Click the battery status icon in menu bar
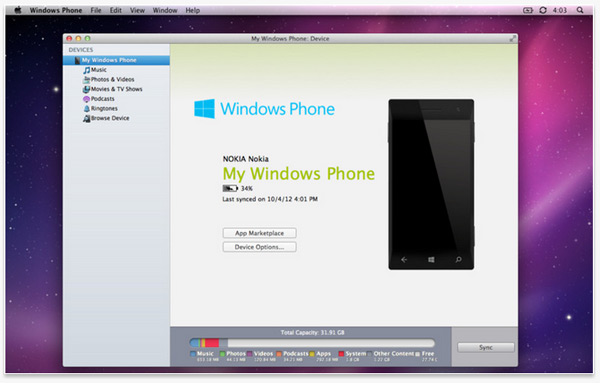The image size is (600, 383). pyautogui.click(x=528, y=10)
